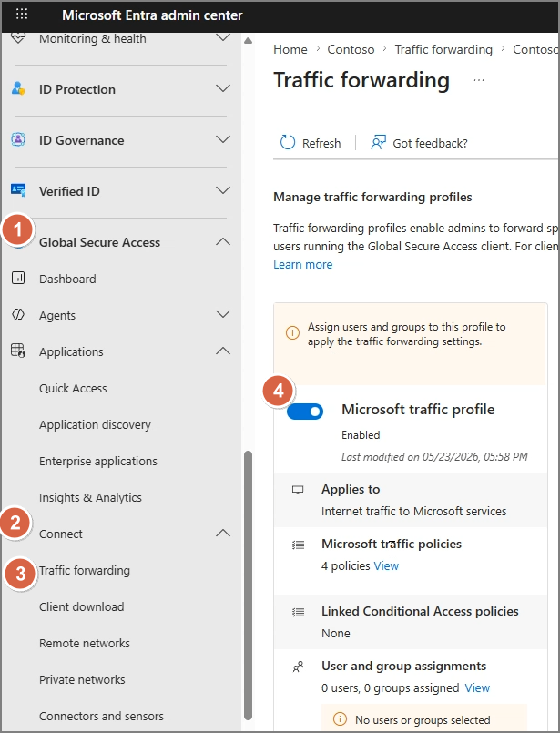The image size is (560, 733).
Task: Click the Dashboard chart icon
Action: point(18,278)
